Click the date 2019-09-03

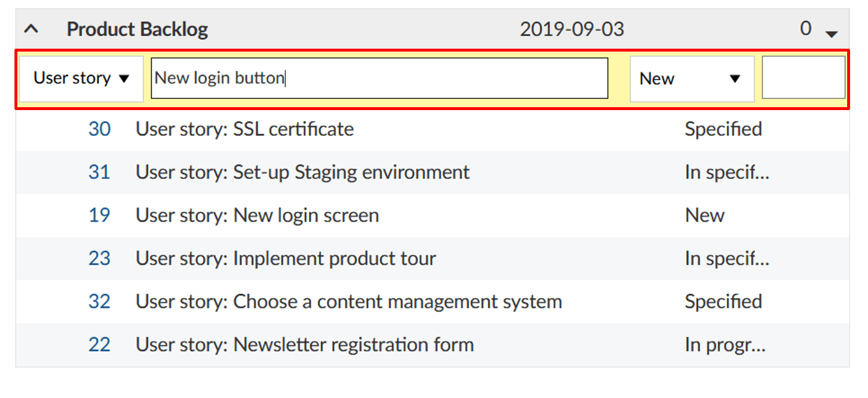pyautogui.click(x=572, y=28)
